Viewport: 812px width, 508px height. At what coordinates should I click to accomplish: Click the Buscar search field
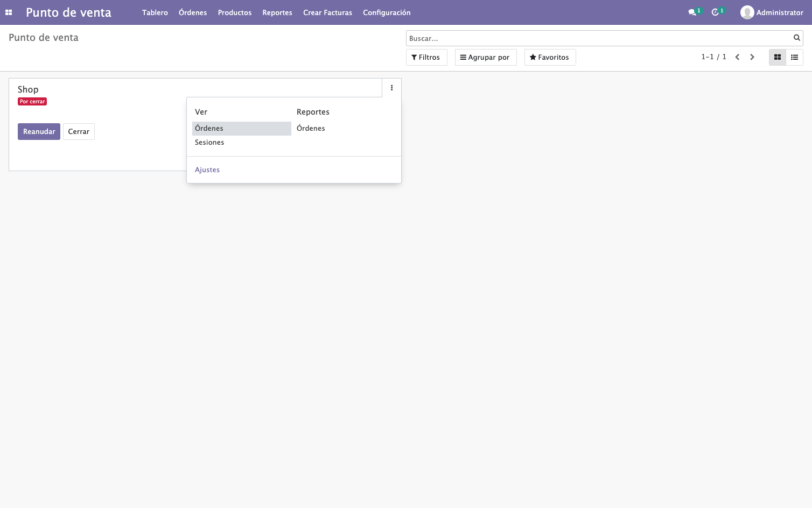599,38
